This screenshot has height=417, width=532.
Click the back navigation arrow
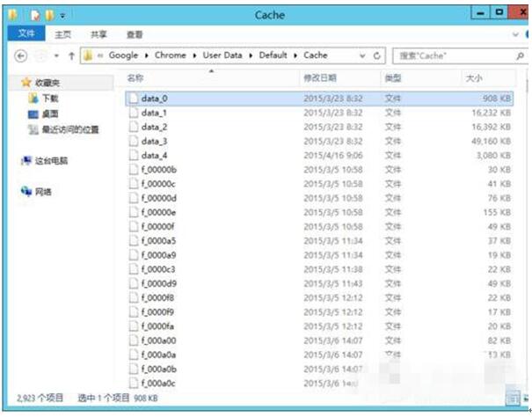pos(21,55)
